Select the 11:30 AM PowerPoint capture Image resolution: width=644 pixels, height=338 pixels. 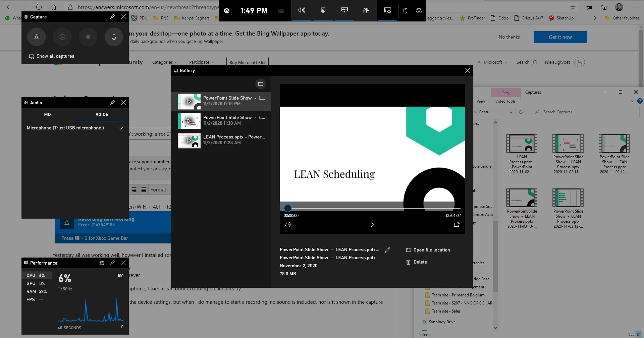pyautogui.click(x=221, y=121)
